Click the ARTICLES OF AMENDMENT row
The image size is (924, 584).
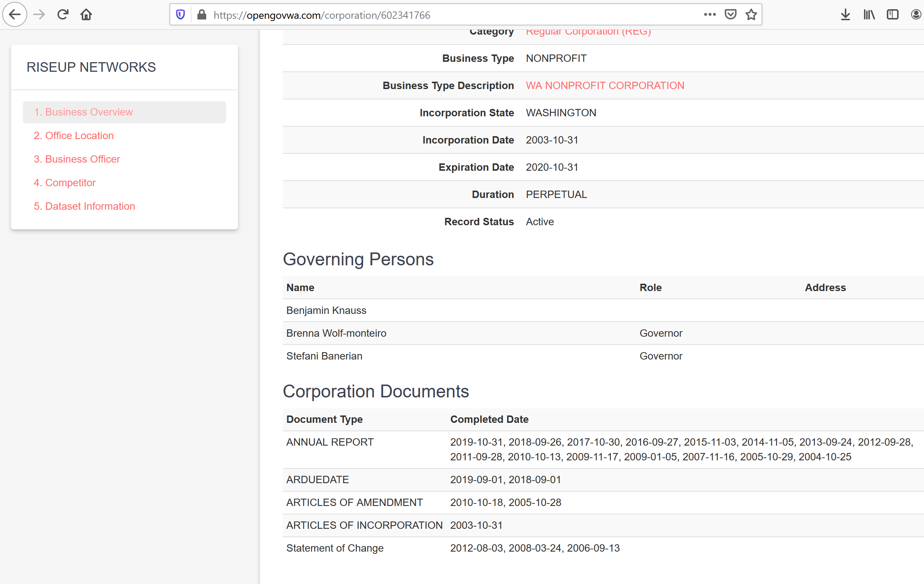(x=603, y=503)
